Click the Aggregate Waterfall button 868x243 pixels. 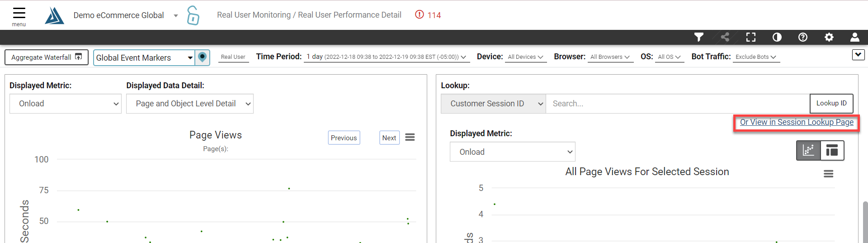[47, 57]
